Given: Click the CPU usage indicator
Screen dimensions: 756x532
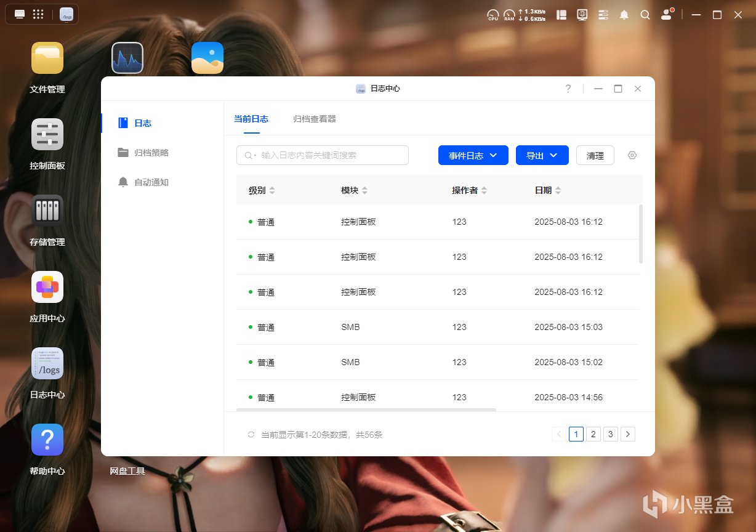Looking at the screenshot, I should (493, 15).
